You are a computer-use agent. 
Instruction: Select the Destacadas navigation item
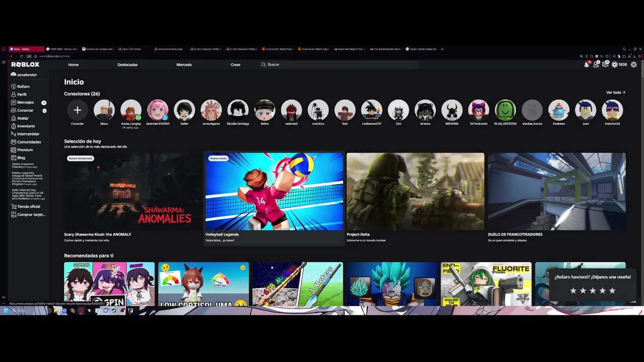click(127, 64)
